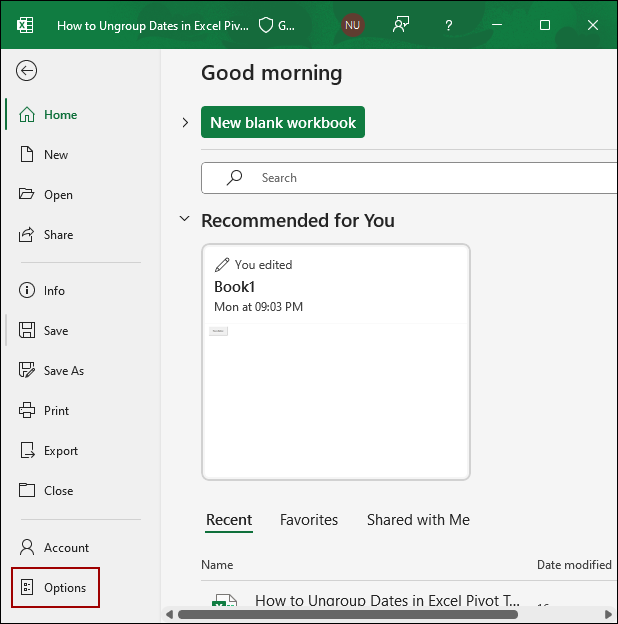
Task: Choose the Close menu entry
Action: click(x=59, y=490)
